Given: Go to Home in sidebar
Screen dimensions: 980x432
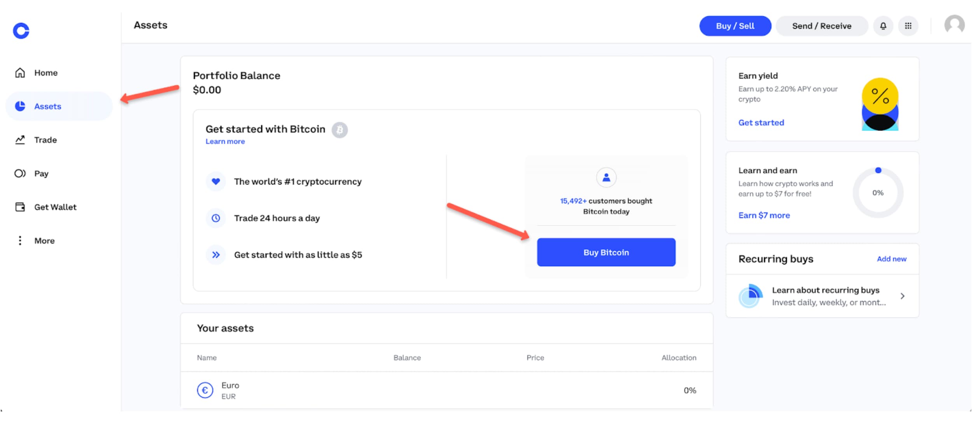Looking at the screenshot, I should coord(59,73).
